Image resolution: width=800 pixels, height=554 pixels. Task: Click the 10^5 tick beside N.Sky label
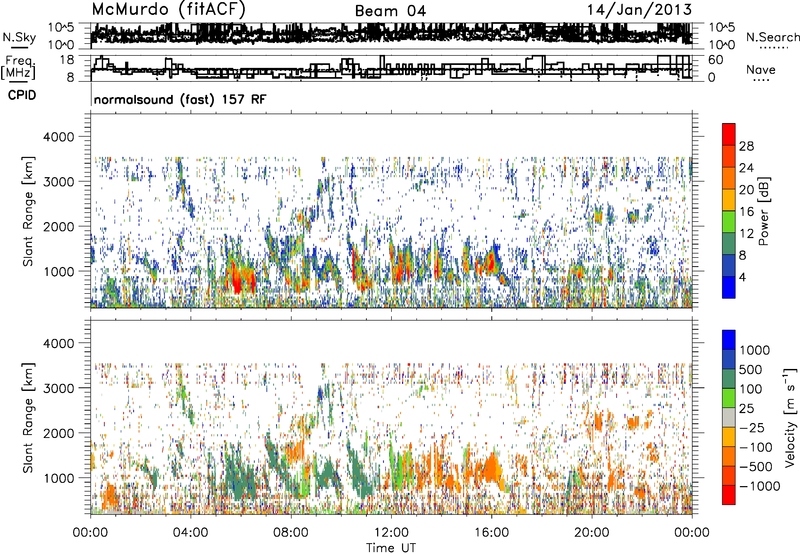[x=62, y=27]
